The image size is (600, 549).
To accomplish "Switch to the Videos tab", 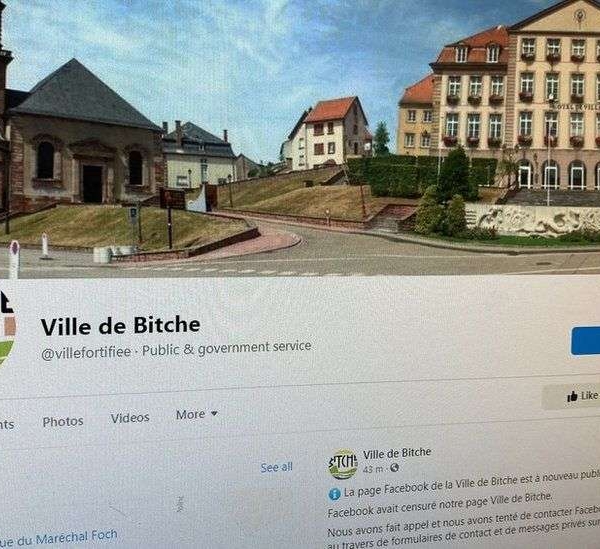I will (130, 418).
